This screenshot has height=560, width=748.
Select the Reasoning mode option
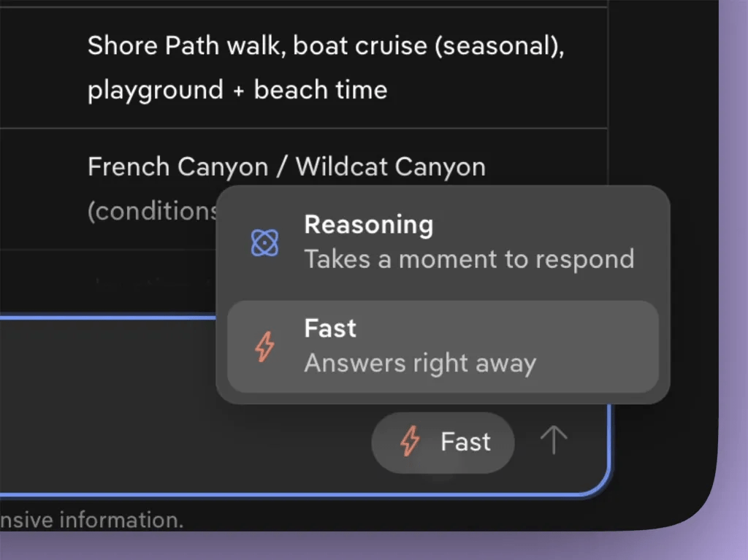pos(443,242)
